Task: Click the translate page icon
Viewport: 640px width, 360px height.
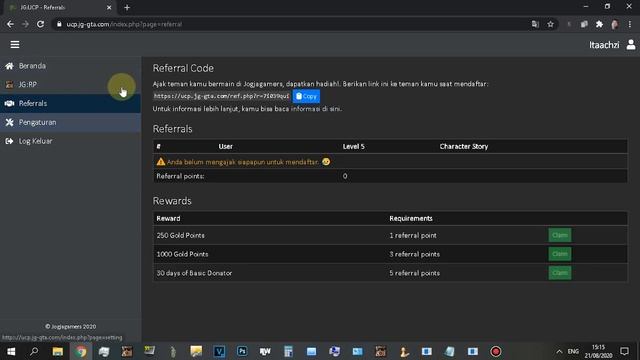Action: [x=535, y=24]
